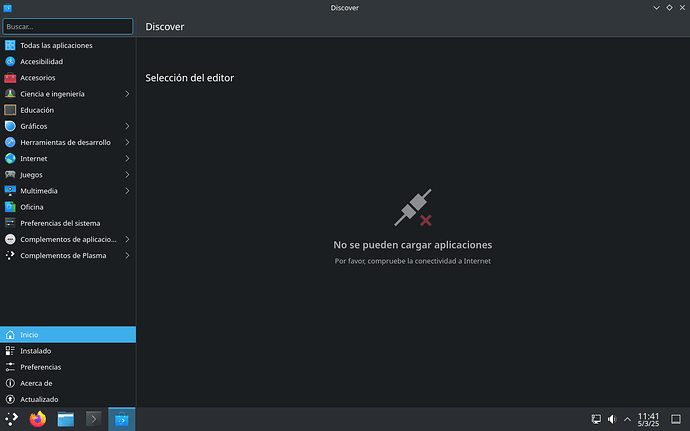Select Todas las aplicaciones label
The width and height of the screenshot is (690, 431).
pyautogui.click(x=56, y=45)
